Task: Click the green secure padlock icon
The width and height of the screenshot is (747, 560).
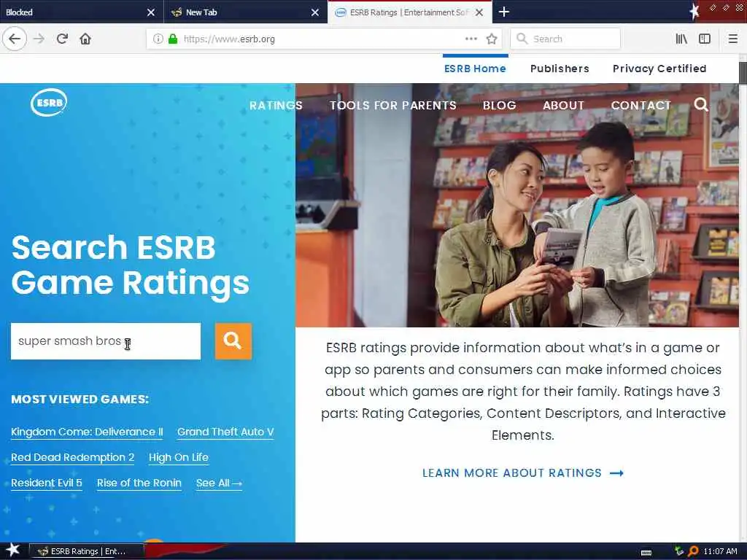Action: pos(172,39)
